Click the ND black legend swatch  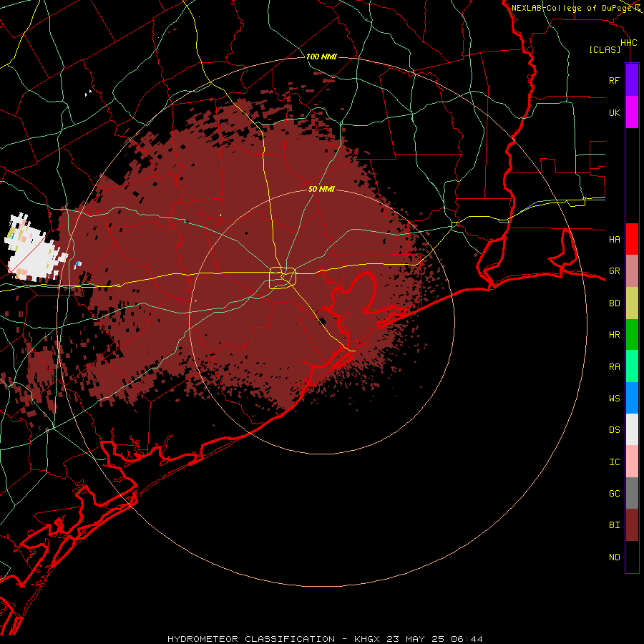click(x=632, y=557)
